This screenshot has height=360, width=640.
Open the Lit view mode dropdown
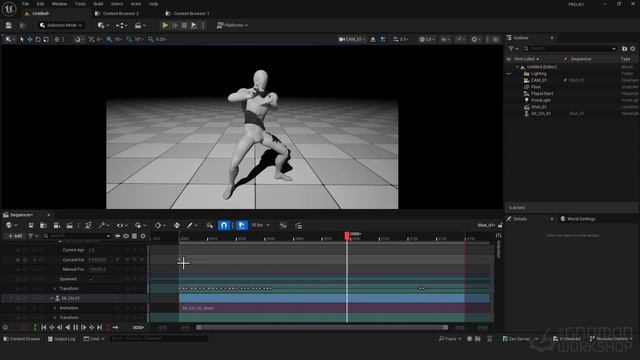[427, 40]
